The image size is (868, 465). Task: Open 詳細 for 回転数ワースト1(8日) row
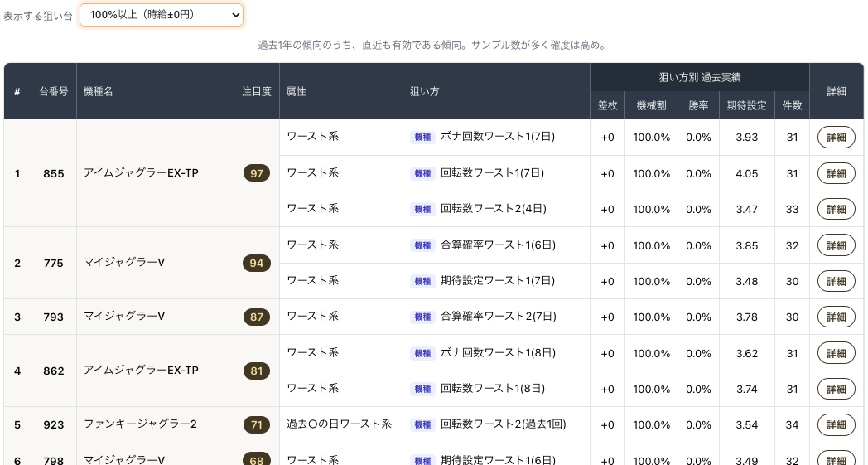(x=836, y=389)
